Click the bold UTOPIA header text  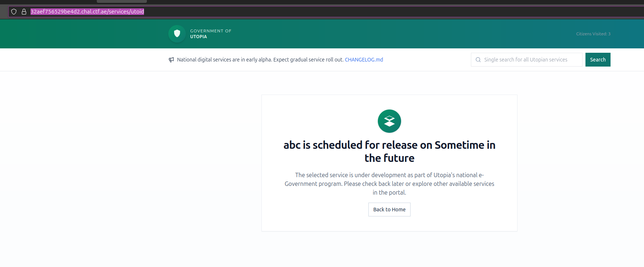(199, 37)
